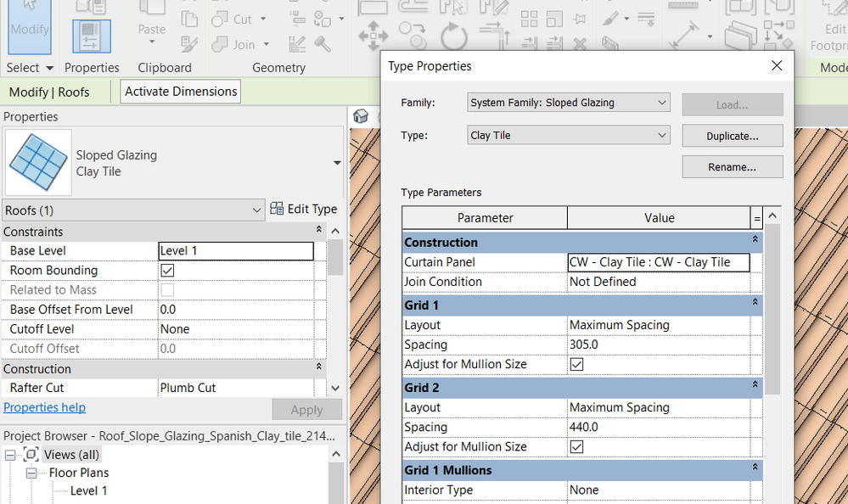The image size is (848, 504).
Task: Collapse the Grid 2 parameter group
Action: point(755,384)
